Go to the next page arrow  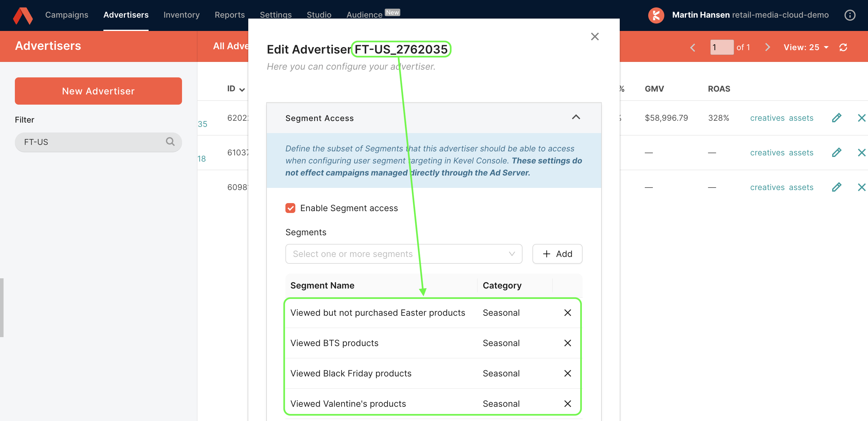(768, 47)
